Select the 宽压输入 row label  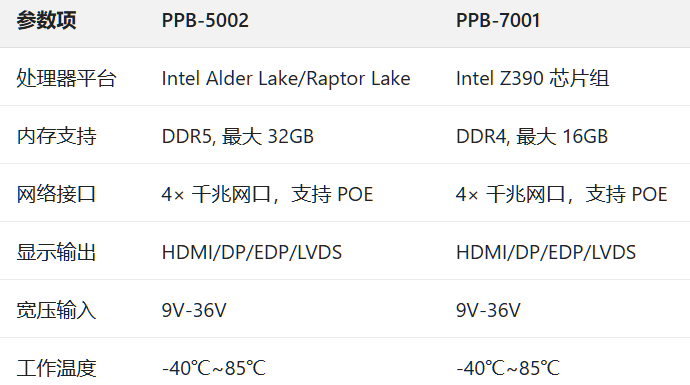56,310
